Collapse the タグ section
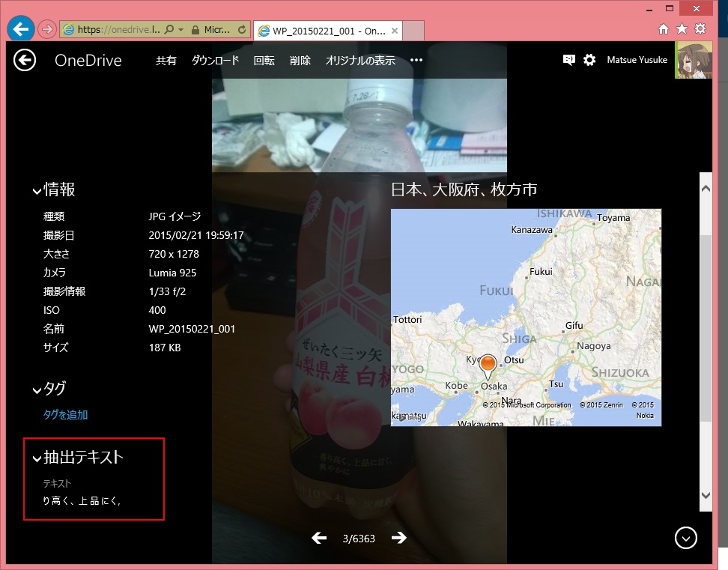 (x=37, y=389)
